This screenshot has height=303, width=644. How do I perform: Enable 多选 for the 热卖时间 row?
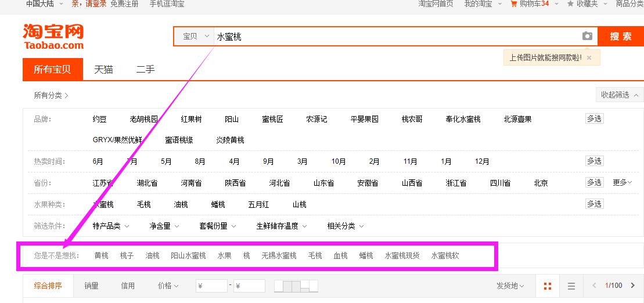point(594,161)
